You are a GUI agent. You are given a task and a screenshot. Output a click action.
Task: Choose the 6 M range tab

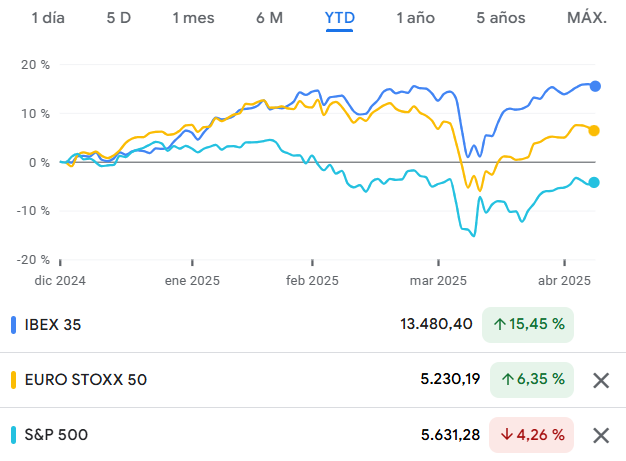tap(269, 18)
